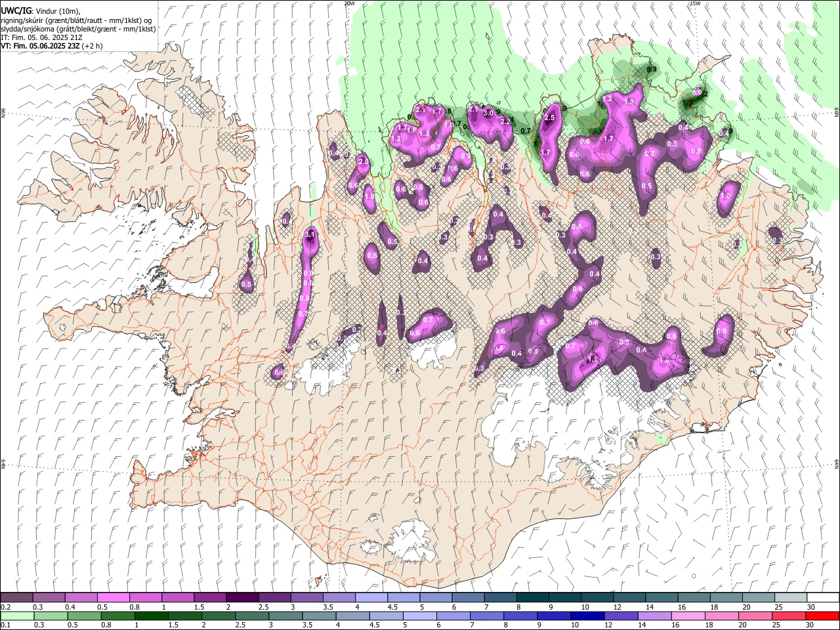Click the 2.5 snowfall value on the map

(550, 118)
